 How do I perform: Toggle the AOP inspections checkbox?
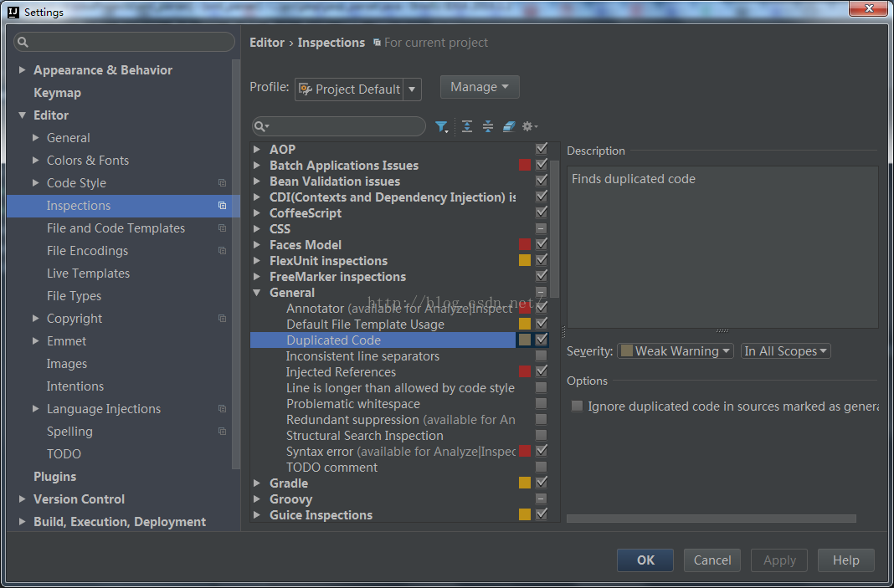(542, 149)
